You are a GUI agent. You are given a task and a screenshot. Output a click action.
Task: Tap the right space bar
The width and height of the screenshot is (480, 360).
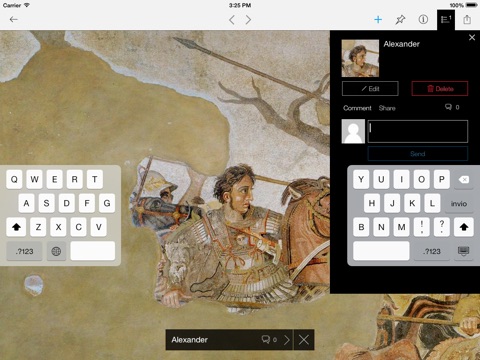381,251
